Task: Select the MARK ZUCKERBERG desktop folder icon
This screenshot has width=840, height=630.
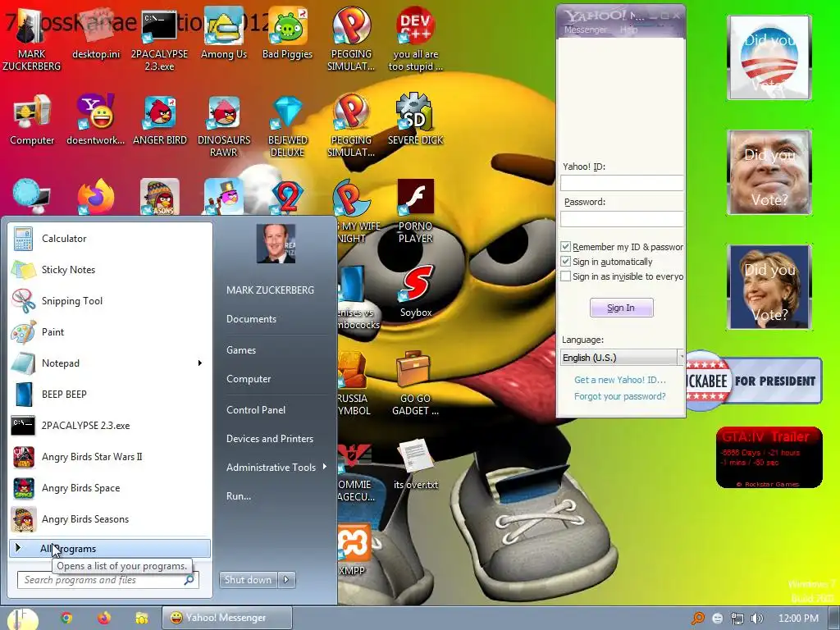Action: coord(32,39)
